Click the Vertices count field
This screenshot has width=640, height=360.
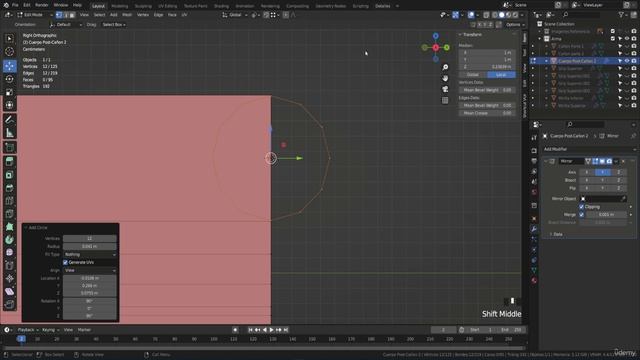pyautogui.click(x=90, y=239)
